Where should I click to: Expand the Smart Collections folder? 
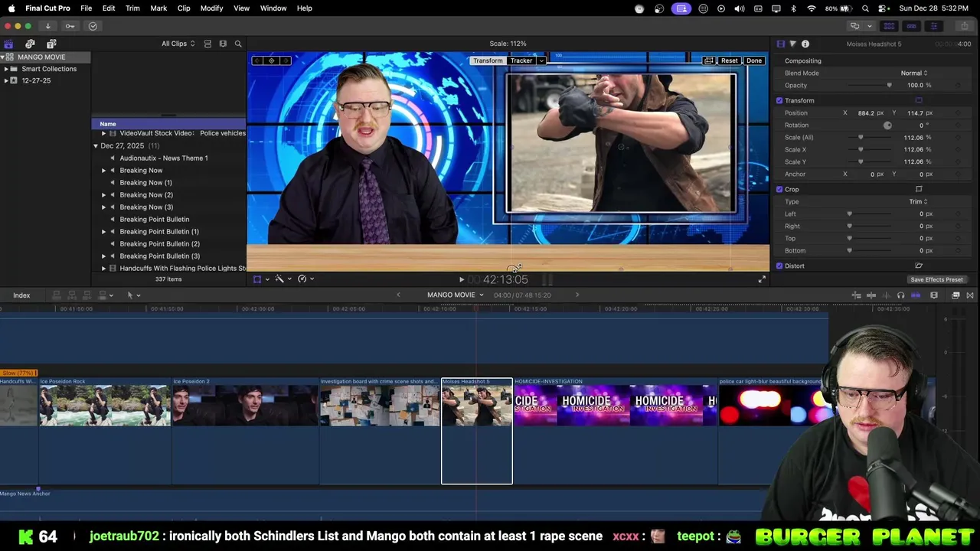click(x=6, y=69)
